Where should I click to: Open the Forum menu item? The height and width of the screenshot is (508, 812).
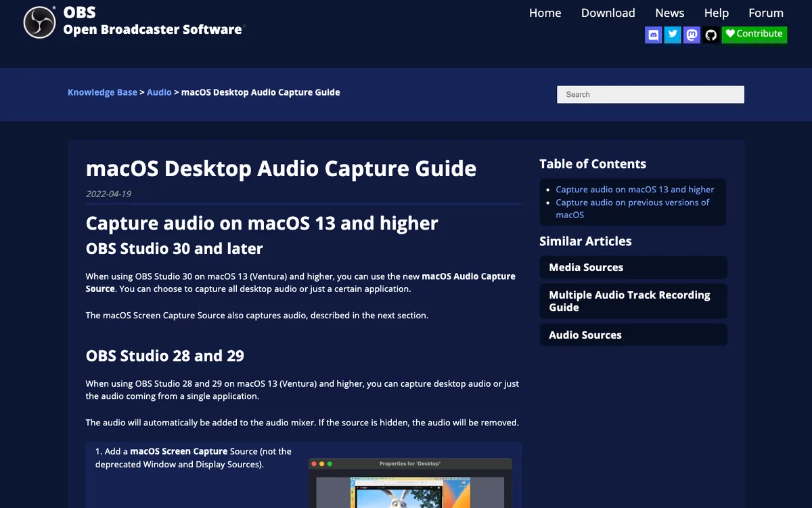766,13
